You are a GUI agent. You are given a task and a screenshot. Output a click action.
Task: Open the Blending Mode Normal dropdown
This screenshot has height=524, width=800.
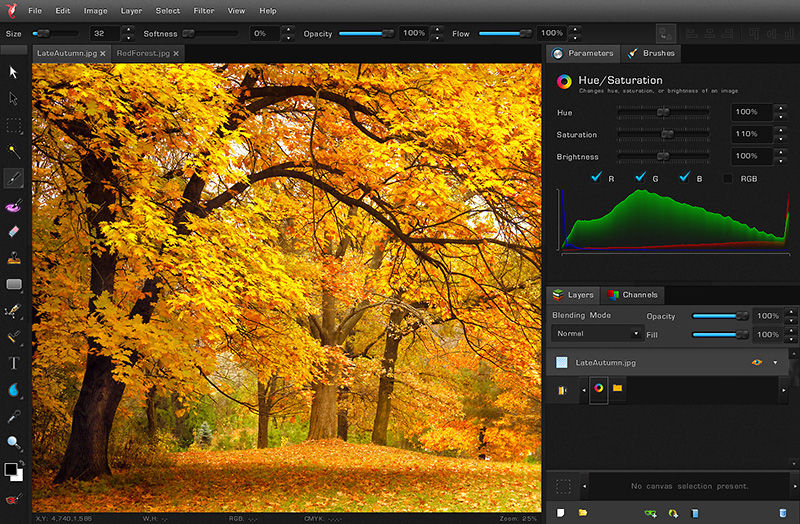tap(597, 333)
